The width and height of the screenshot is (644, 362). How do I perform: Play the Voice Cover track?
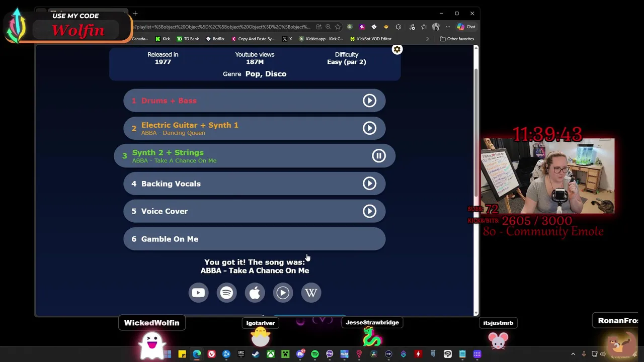(369, 211)
